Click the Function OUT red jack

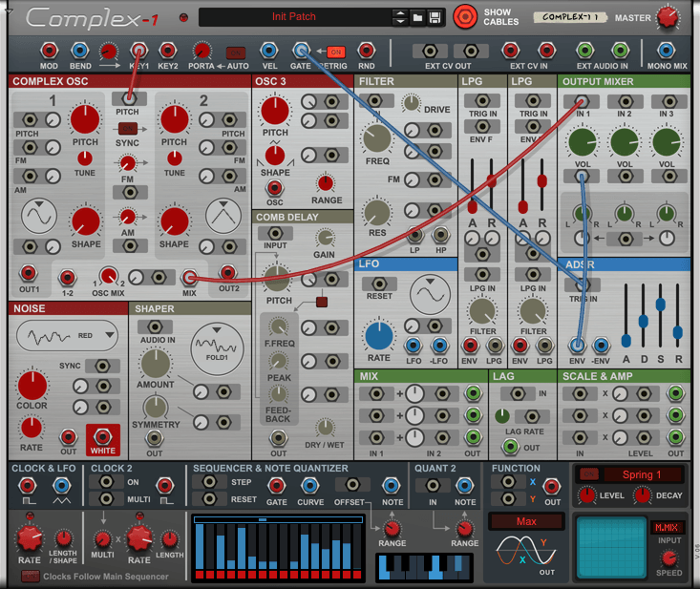coord(552,486)
